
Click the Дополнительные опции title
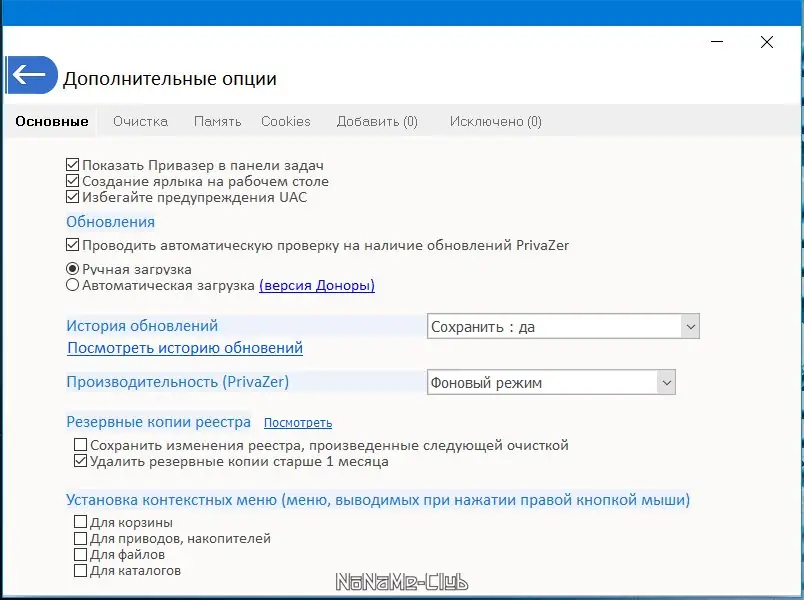pos(170,78)
